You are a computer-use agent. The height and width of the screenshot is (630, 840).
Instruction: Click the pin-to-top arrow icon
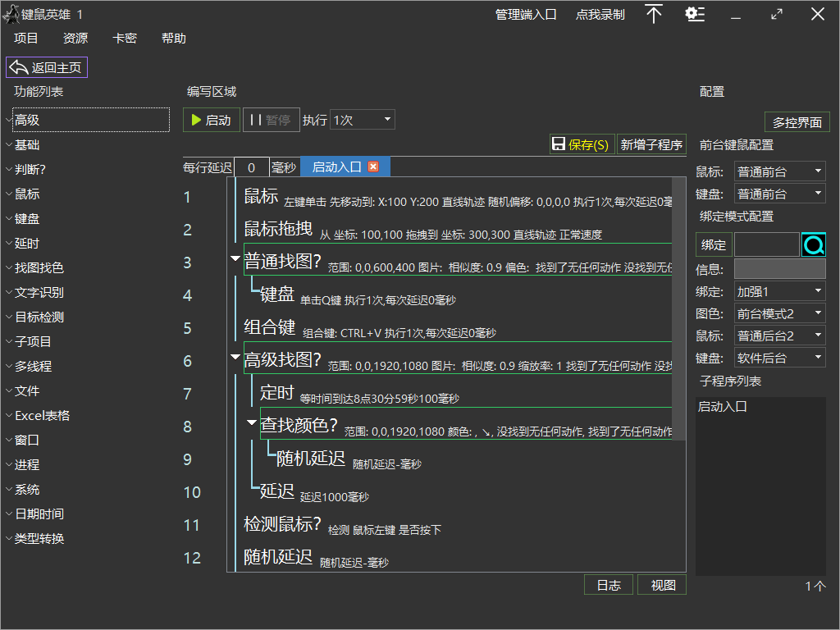coord(654,14)
